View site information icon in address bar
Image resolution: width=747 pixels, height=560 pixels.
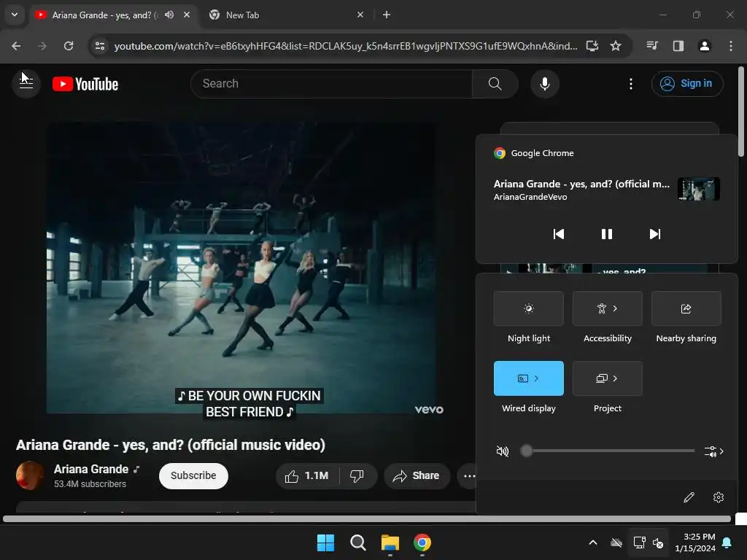99,46
